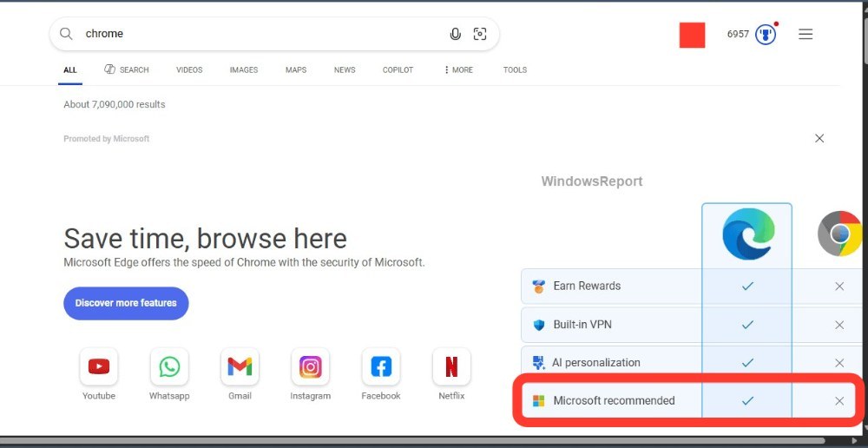868x448 pixels.
Task: Open the Gmail shortcut icon
Action: [x=240, y=366]
